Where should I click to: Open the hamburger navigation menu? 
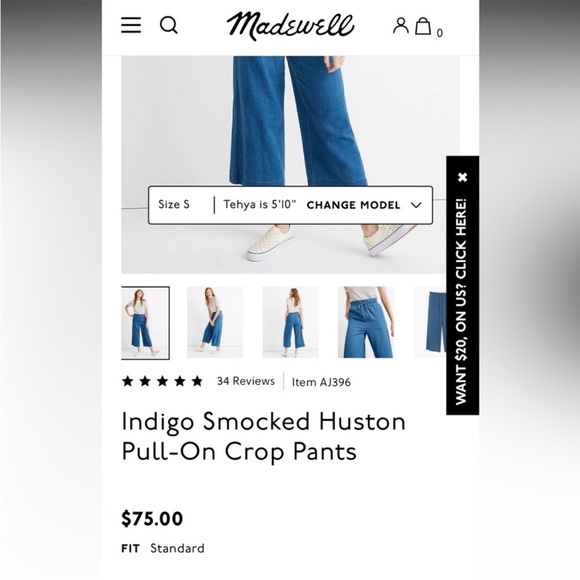131,25
